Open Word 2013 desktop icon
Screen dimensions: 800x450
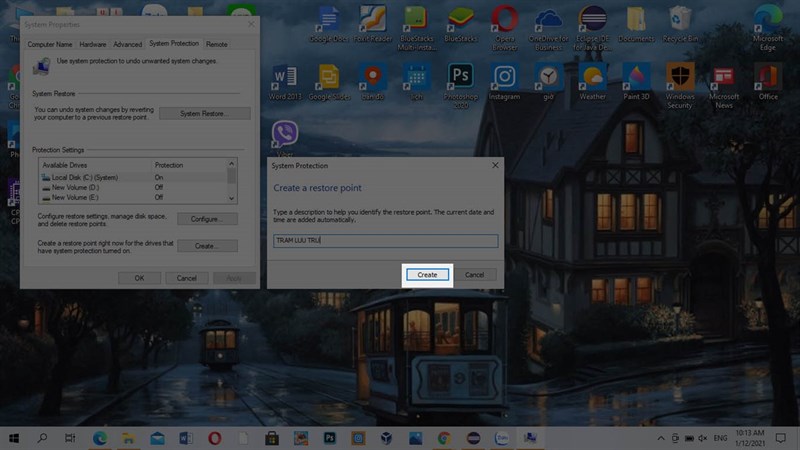click(285, 82)
